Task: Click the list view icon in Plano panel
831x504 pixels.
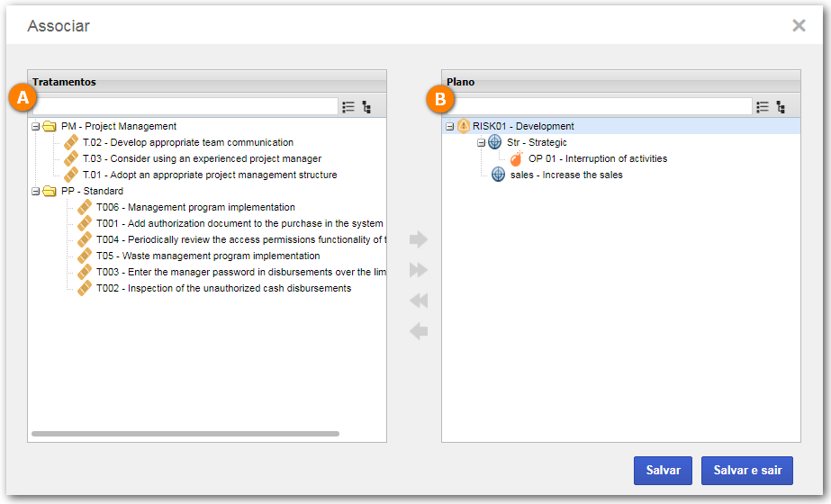Action: 763,107
